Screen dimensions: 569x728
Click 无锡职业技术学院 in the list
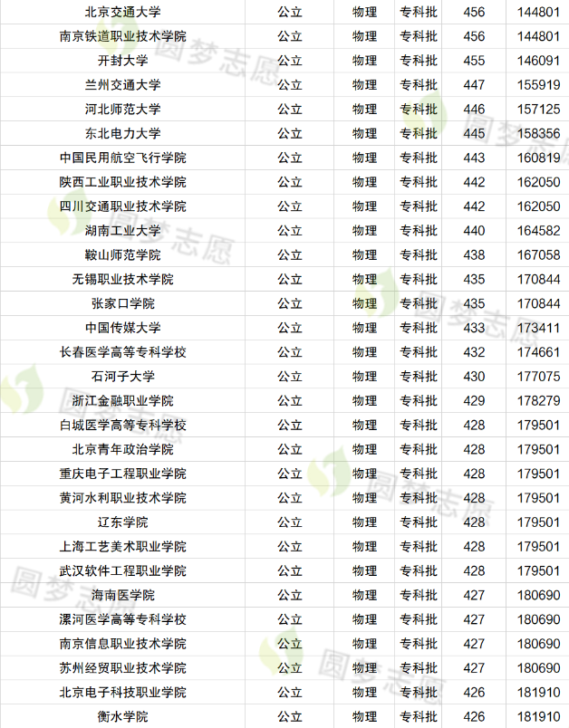click(122, 279)
